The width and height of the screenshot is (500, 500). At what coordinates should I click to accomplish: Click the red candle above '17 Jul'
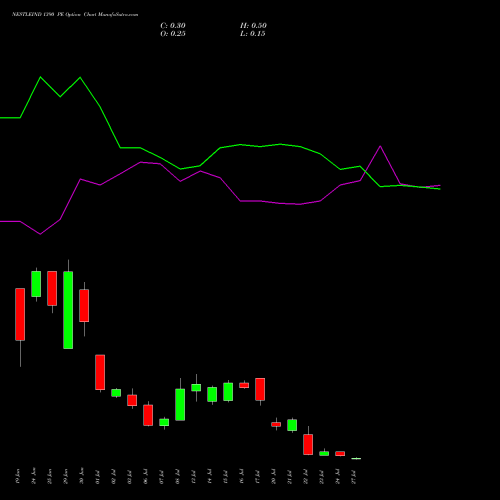pos(260,389)
